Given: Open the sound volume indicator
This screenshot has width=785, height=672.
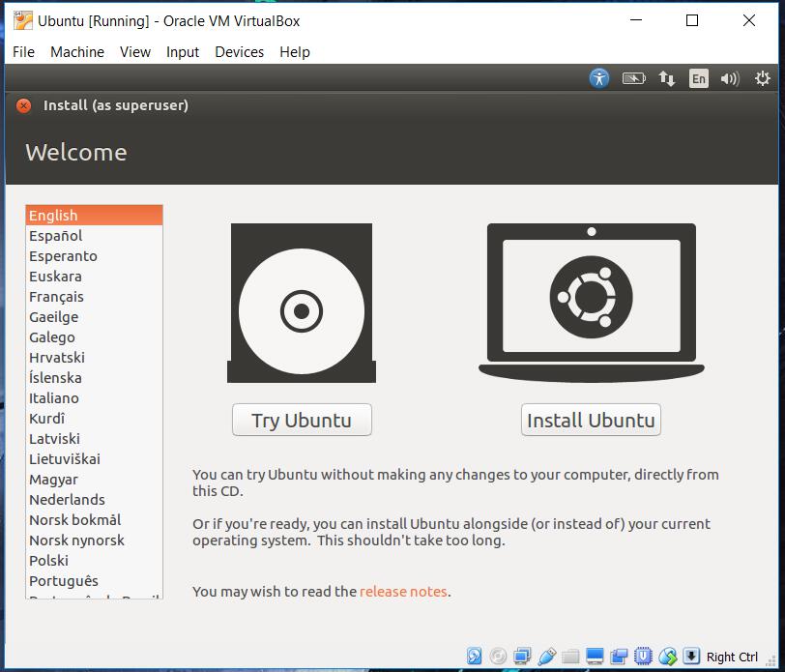Looking at the screenshot, I should 730,78.
